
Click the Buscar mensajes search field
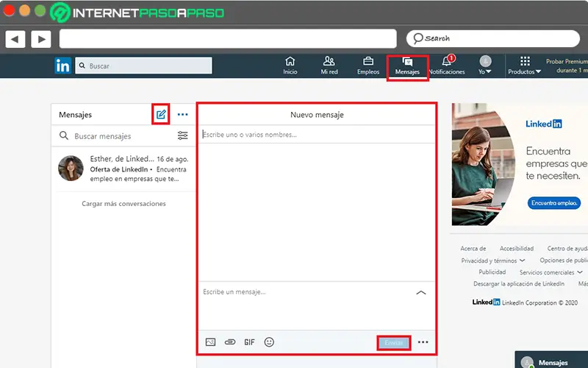tap(116, 136)
